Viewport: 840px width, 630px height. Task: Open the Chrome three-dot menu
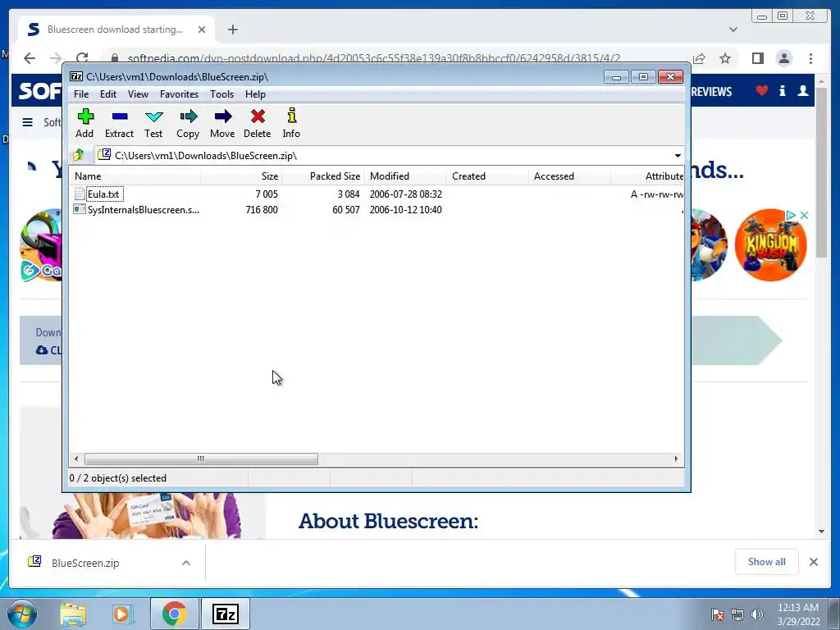[811, 58]
